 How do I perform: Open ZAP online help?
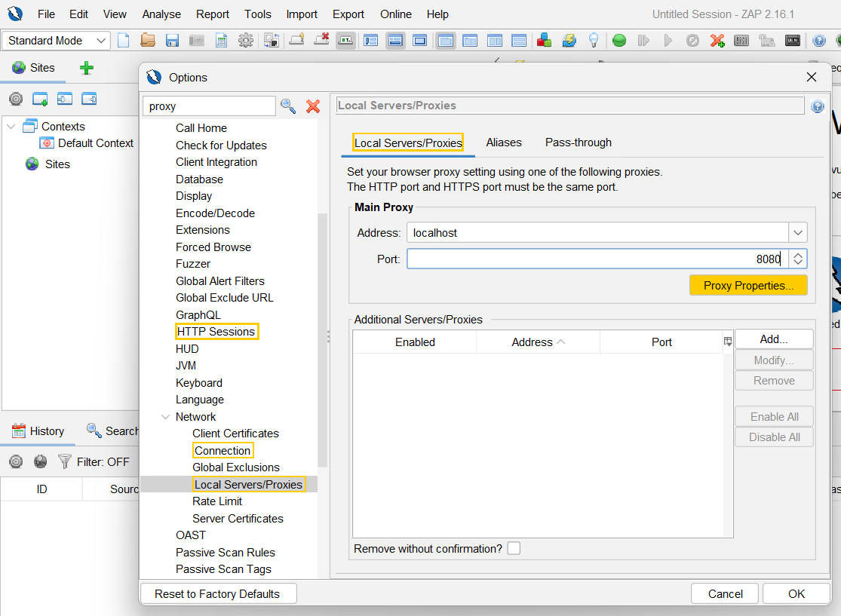819,40
